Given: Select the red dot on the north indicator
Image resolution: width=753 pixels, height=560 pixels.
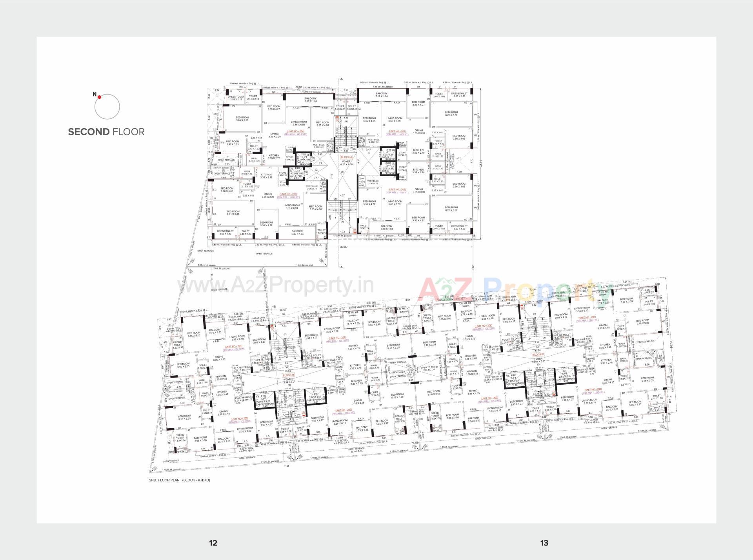Looking at the screenshot, I should 98,97.
